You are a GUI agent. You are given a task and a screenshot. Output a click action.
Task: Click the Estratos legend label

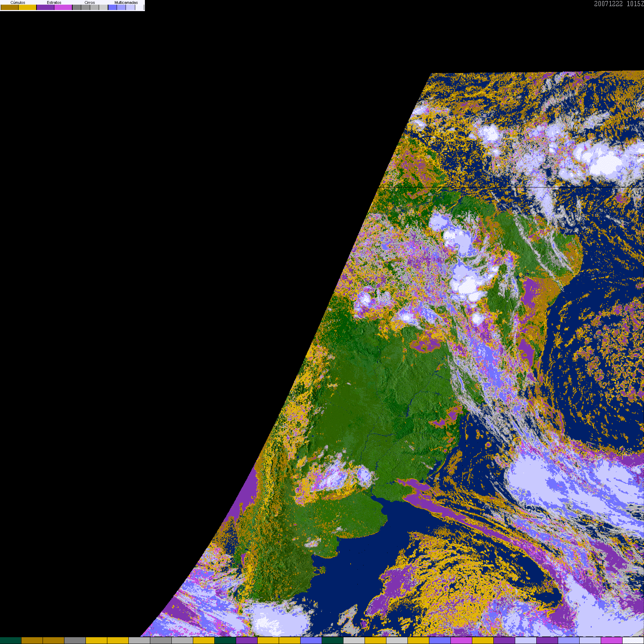click(x=54, y=3)
